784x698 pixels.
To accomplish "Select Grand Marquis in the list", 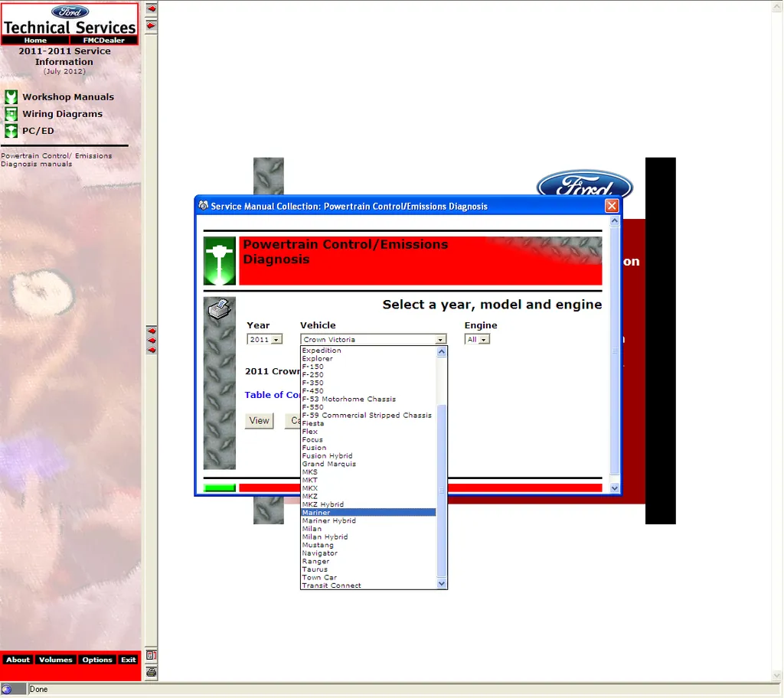I will 368,464.
